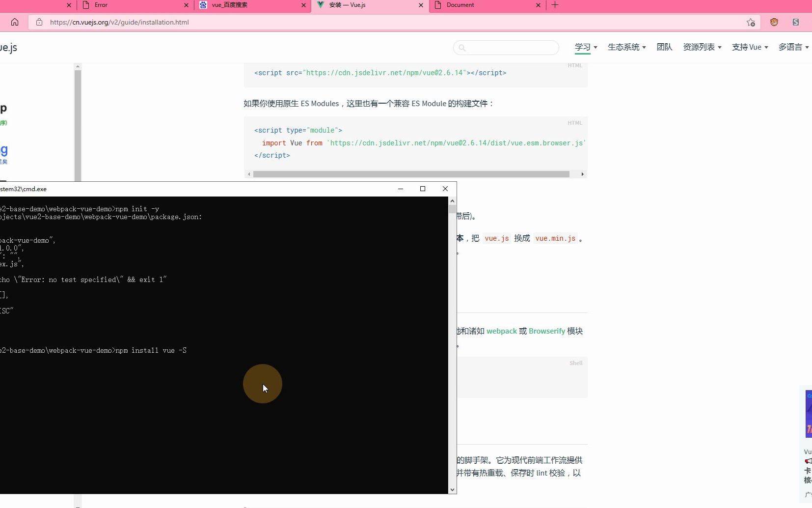Image resolution: width=812 pixels, height=508 pixels.
Task: Close the Document tab
Action: (538, 5)
